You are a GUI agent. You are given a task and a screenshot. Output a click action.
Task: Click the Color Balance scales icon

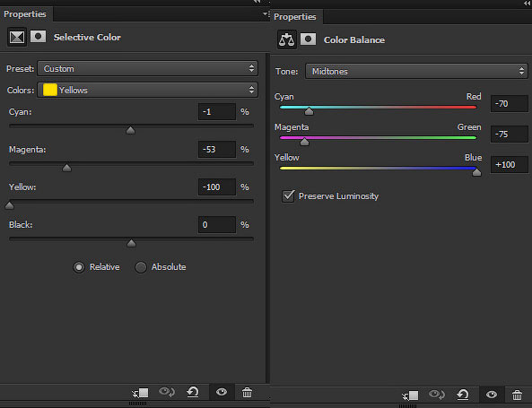[287, 39]
